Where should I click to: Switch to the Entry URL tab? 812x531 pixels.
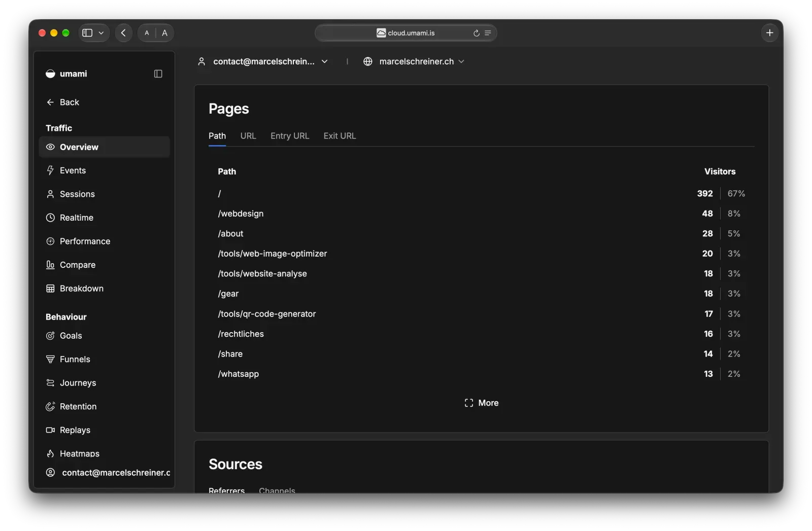(289, 136)
